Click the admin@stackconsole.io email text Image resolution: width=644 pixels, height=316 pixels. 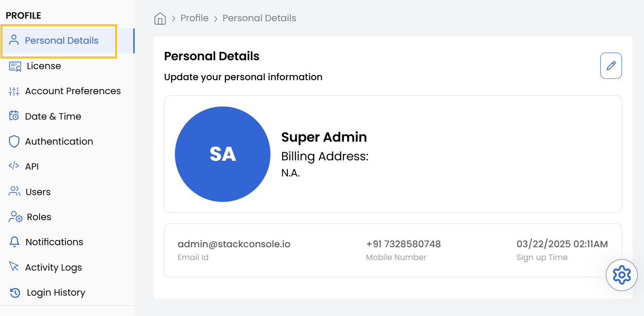tap(234, 244)
